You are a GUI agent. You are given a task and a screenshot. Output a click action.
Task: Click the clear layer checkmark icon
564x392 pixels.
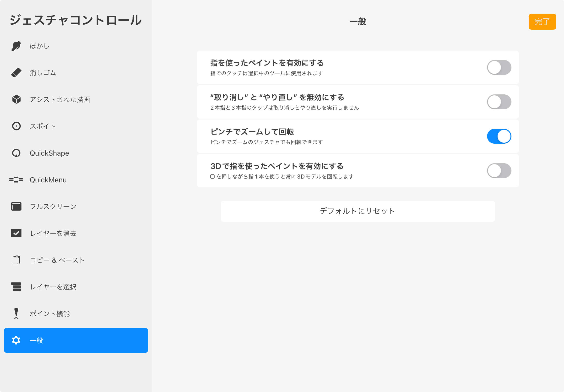click(16, 233)
